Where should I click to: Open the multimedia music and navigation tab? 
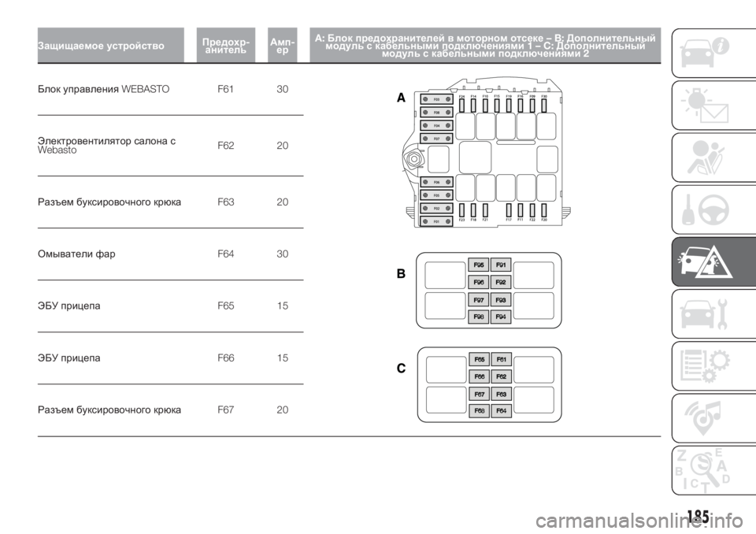coord(713,417)
